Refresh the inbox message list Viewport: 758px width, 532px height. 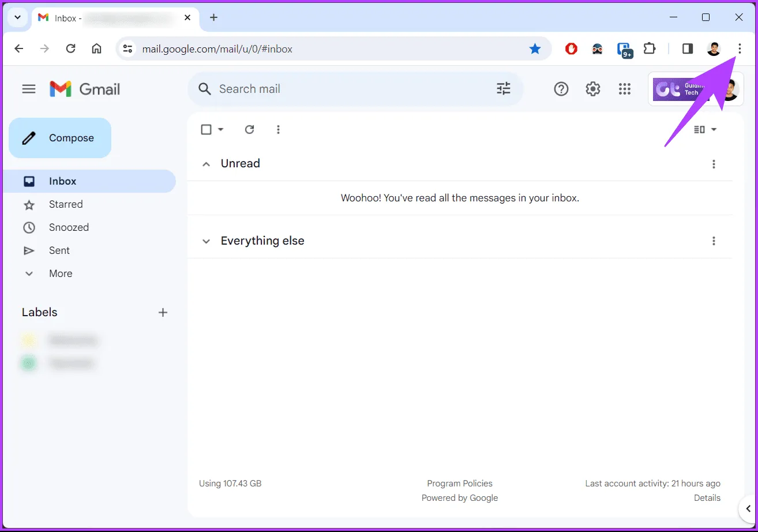pos(249,129)
